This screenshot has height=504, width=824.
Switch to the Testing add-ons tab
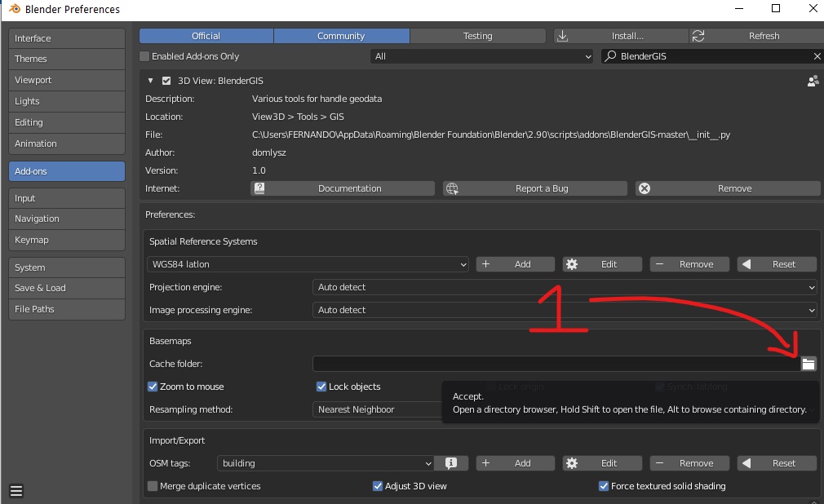point(477,36)
